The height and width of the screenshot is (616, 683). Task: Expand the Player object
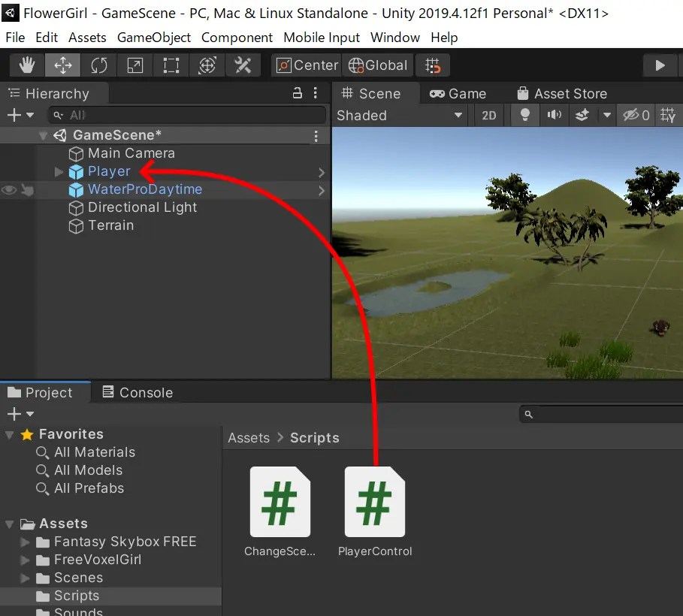(59, 171)
